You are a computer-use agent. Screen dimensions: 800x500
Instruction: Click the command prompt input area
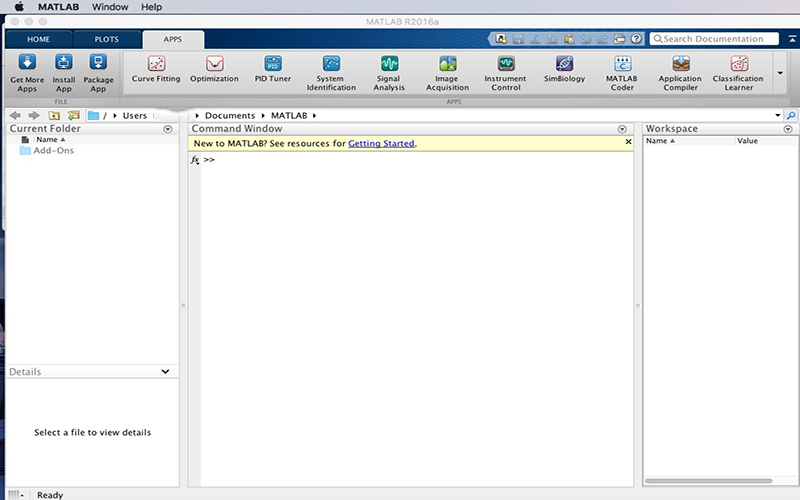tap(418, 160)
